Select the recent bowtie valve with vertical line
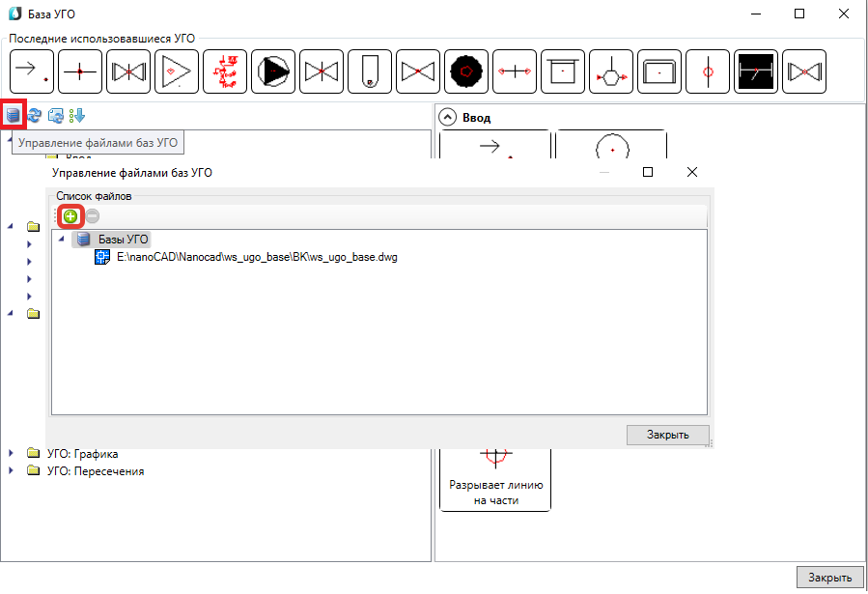The width and height of the screenshot is (868, 594). (322, 71)
